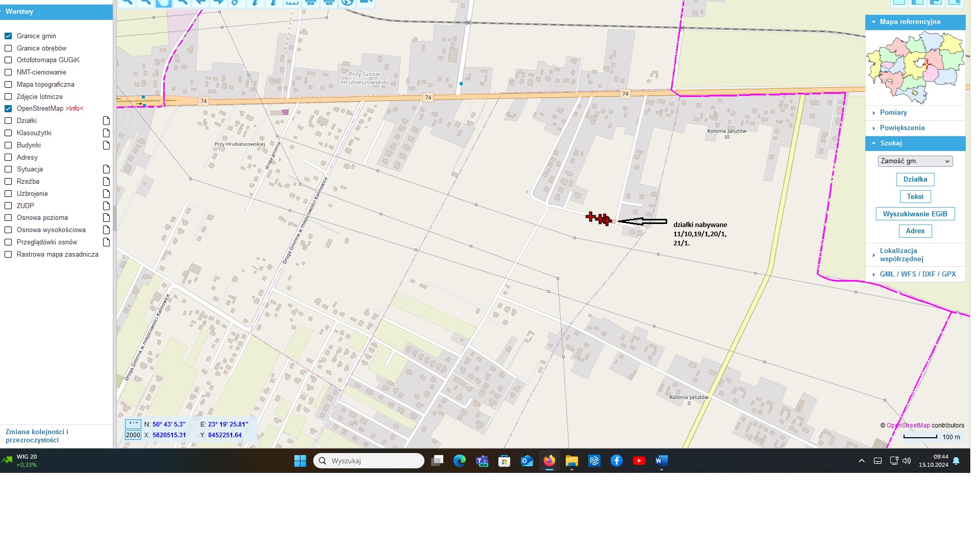Click page icon beside Uzbrojenie layer

coord(106,194)
